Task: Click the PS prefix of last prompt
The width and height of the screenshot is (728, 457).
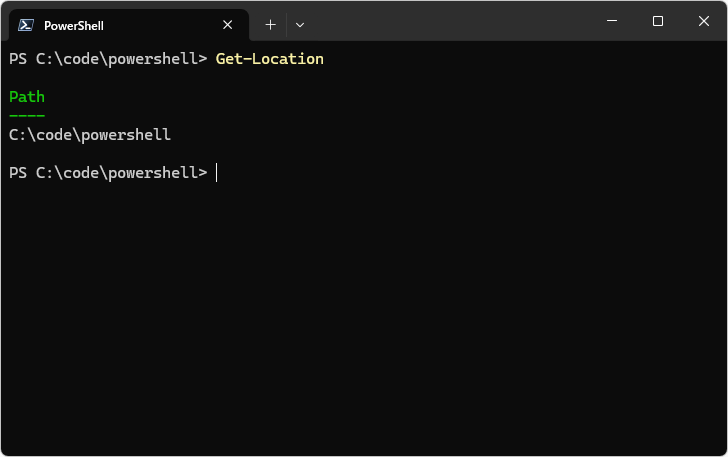Action: 18,173
